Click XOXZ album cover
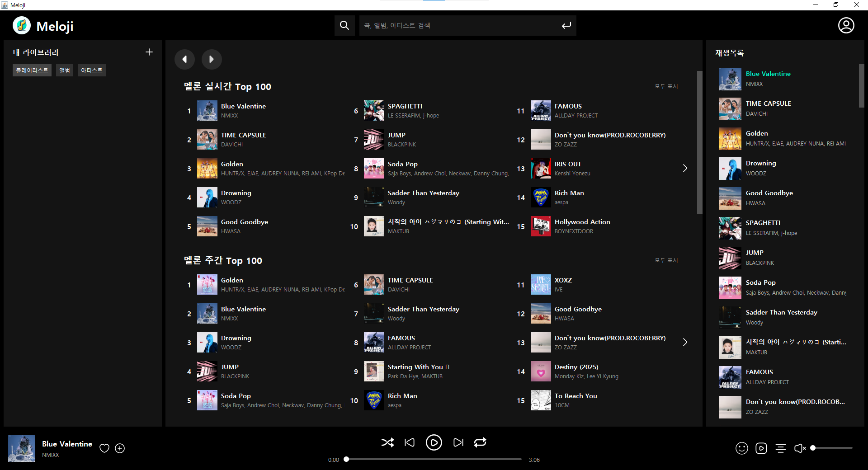This screenshot has height=470, width=868. 541,285
